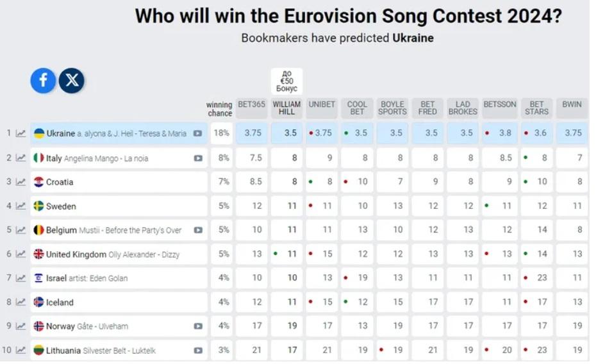Play Norway's Ulveham video icon
The width and height of the screenshot is (596, 364).
click(x=198, y=326)
